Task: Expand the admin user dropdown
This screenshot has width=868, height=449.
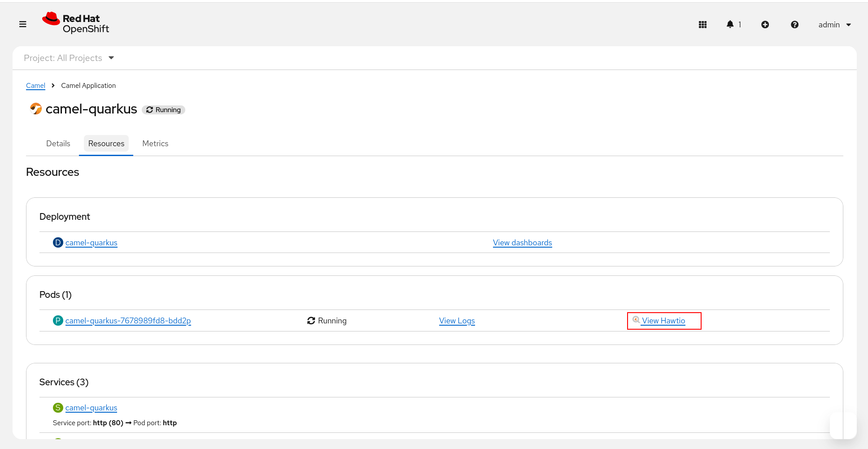Action: click(x=834, y=25)
